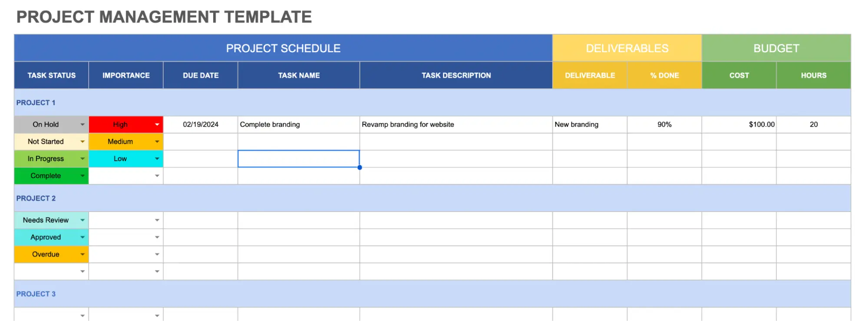Open the Complete status dropdown
This screenshot has height=321, width=868.
[x=83, y=175]
